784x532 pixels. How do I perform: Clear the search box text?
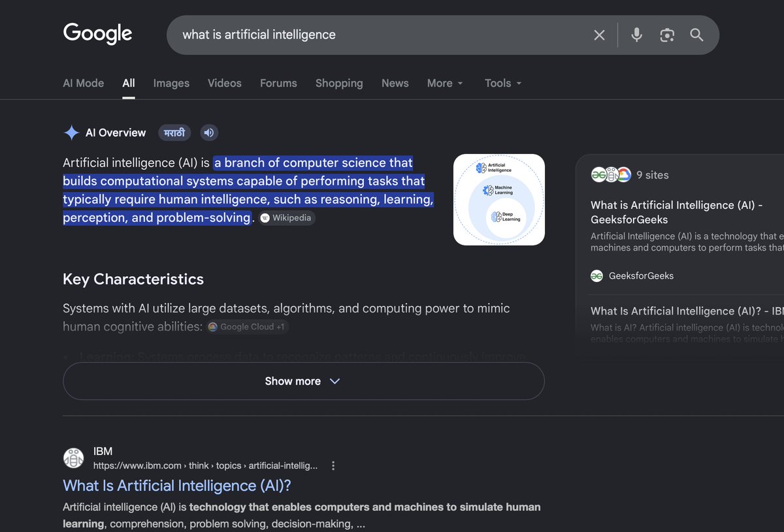599,35
